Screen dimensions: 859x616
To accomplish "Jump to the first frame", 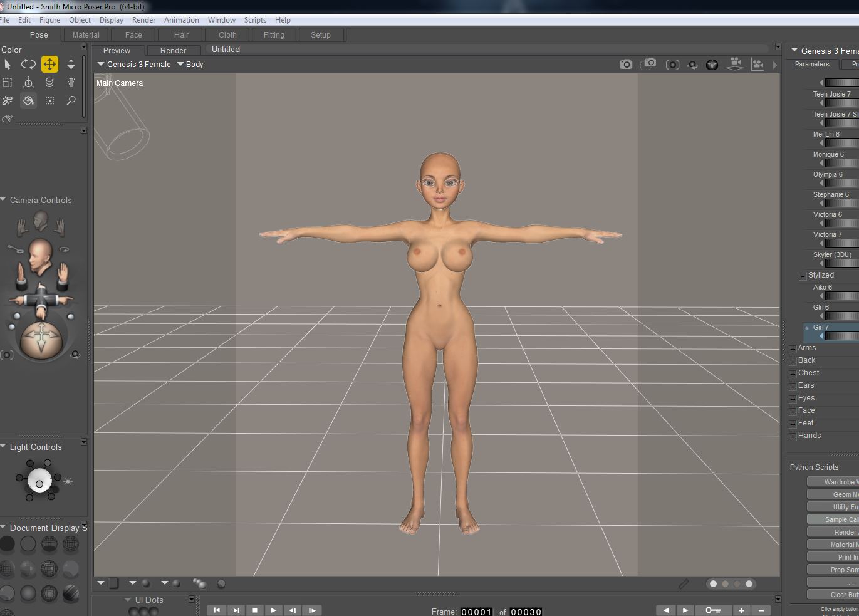I will click(x=217, y=610).
